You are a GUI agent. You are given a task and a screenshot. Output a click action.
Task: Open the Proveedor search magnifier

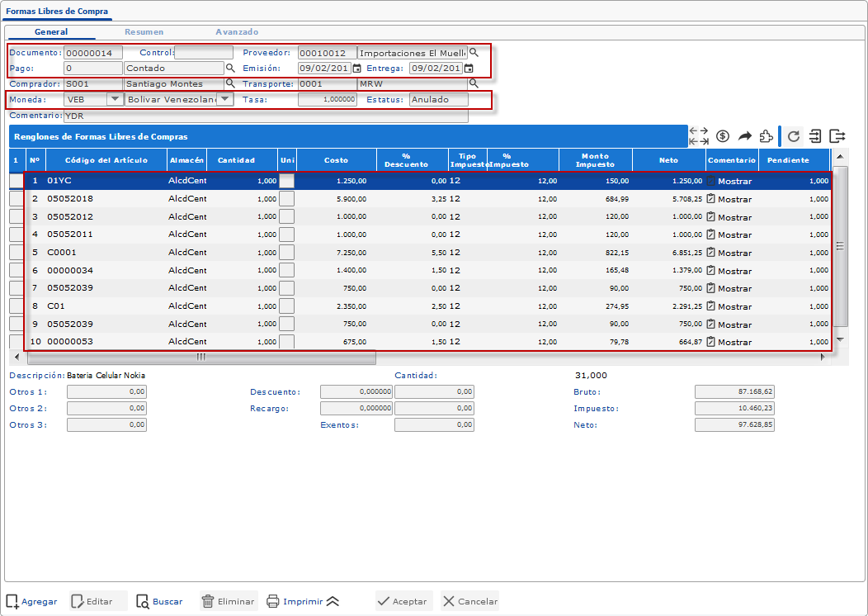pos(474,52)
